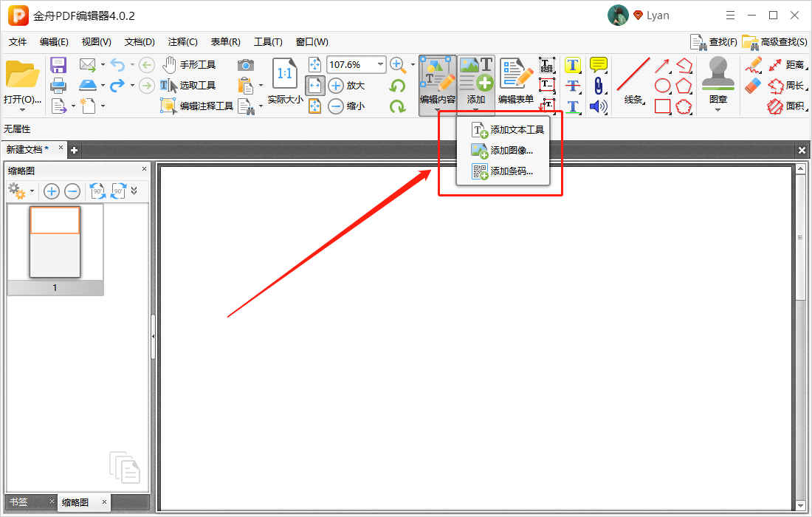
Task: Add a new document tab with plus
Action: 74,150
